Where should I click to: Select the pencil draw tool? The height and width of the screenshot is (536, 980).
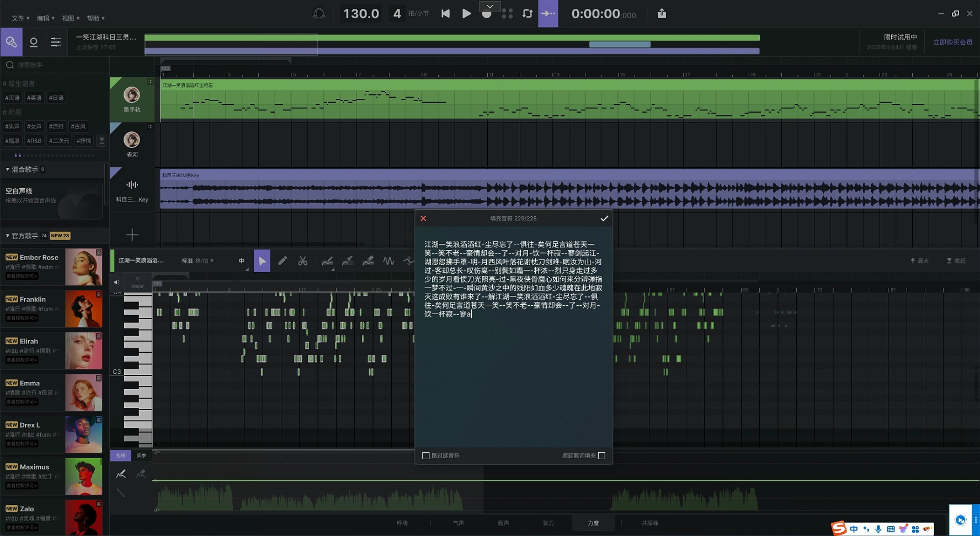point(283,261)
